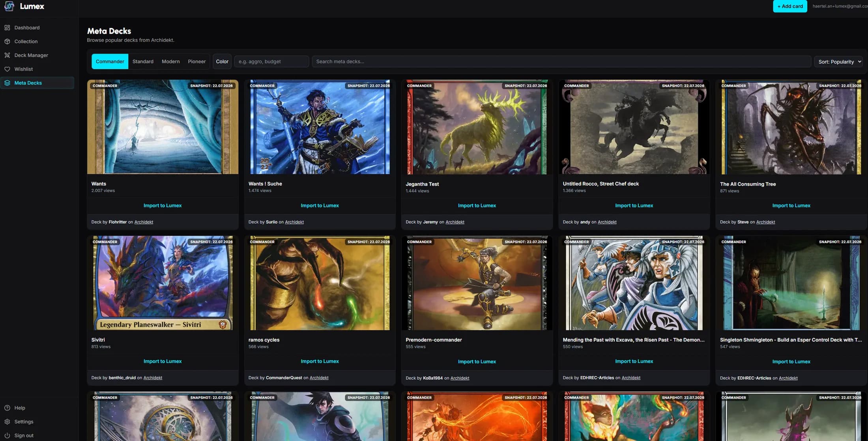Image resolution: width=868 pixels, height=441 pixels.
Task: Click the 'Meta Decks' page heading
Action: click(x=109, y=31)
